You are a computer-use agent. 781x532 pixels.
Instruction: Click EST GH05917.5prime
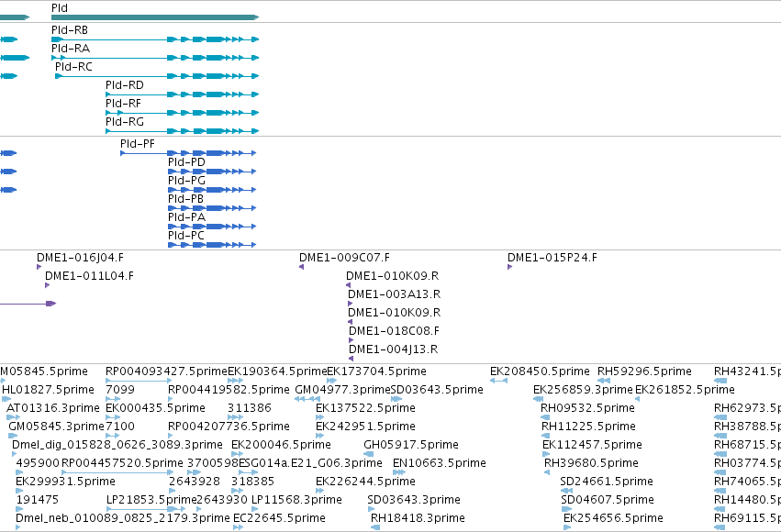tap(411, 446)
